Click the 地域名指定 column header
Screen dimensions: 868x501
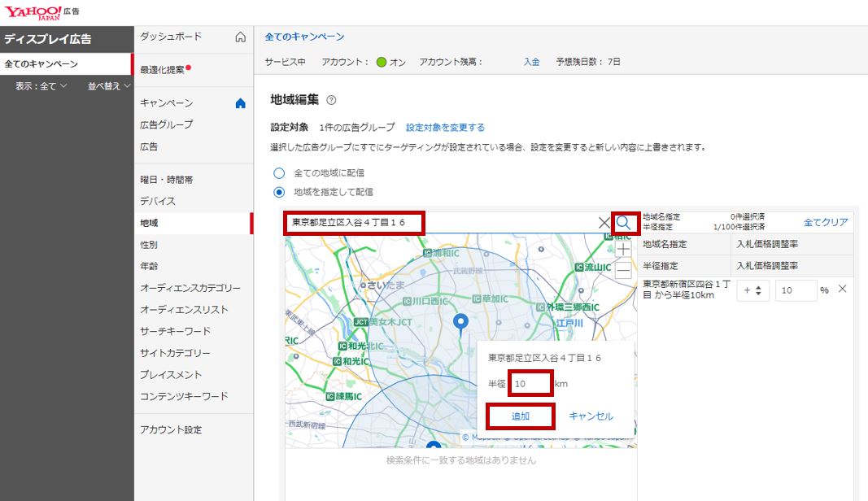(665, 244)
